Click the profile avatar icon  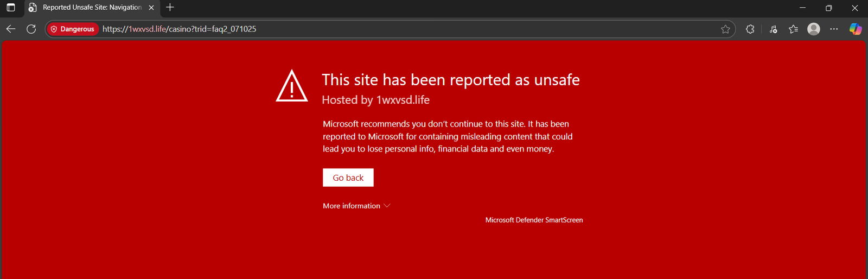[x=813, y=29]
